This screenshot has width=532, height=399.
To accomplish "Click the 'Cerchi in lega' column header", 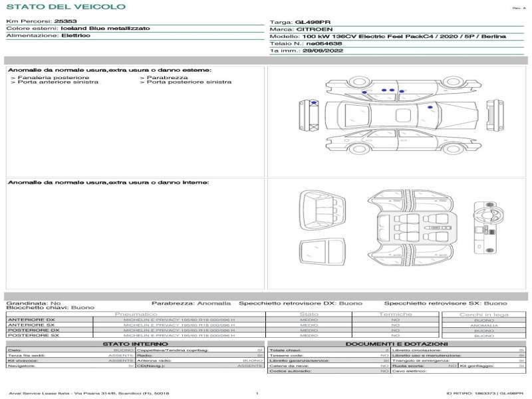I will [483, 314].
